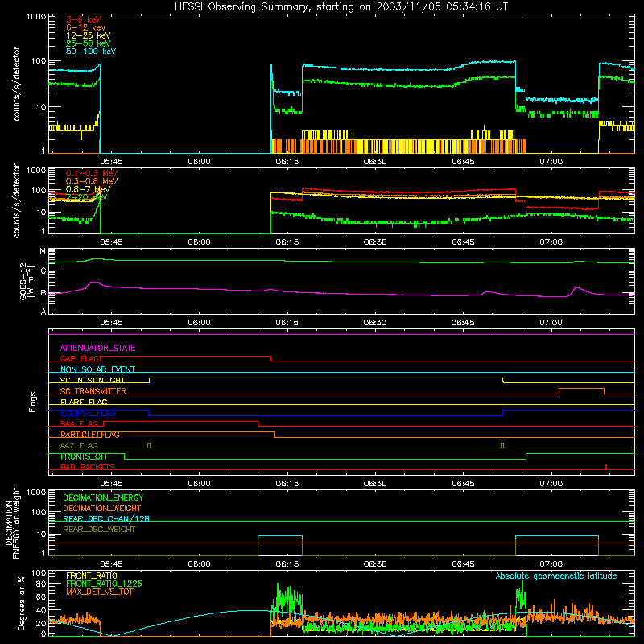Click the M class tick label
The width and height of the screenshot is (644, 644).
43,251
